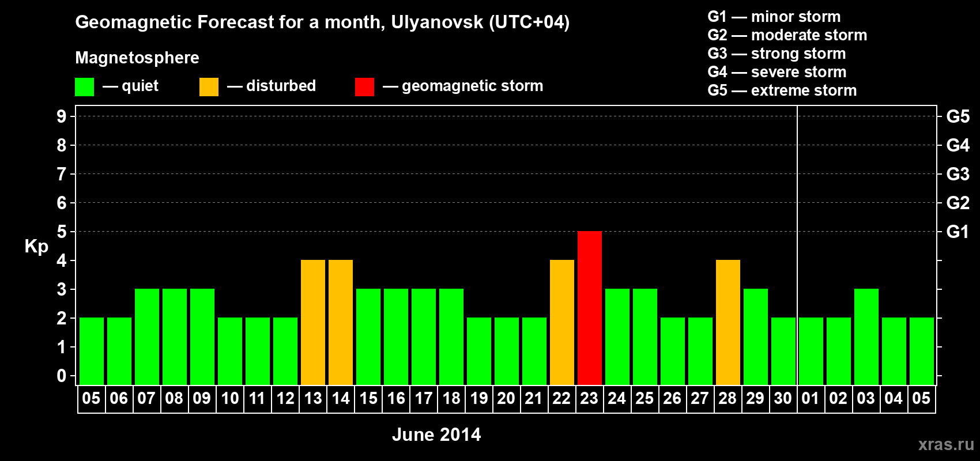Select the green bar for June 18
This screenshot has height=461, width=980.
(x=451, y=337)
